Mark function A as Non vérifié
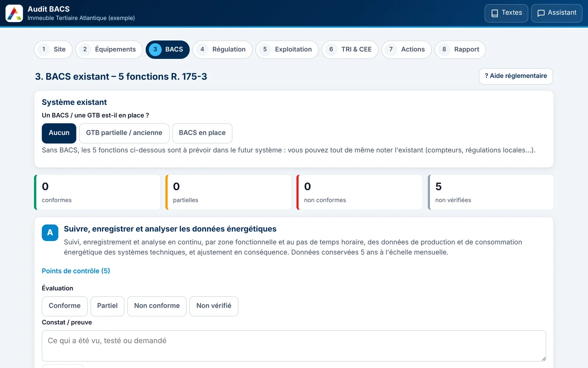The height and width of the screenshot is (368, 588). click(214, 306)
